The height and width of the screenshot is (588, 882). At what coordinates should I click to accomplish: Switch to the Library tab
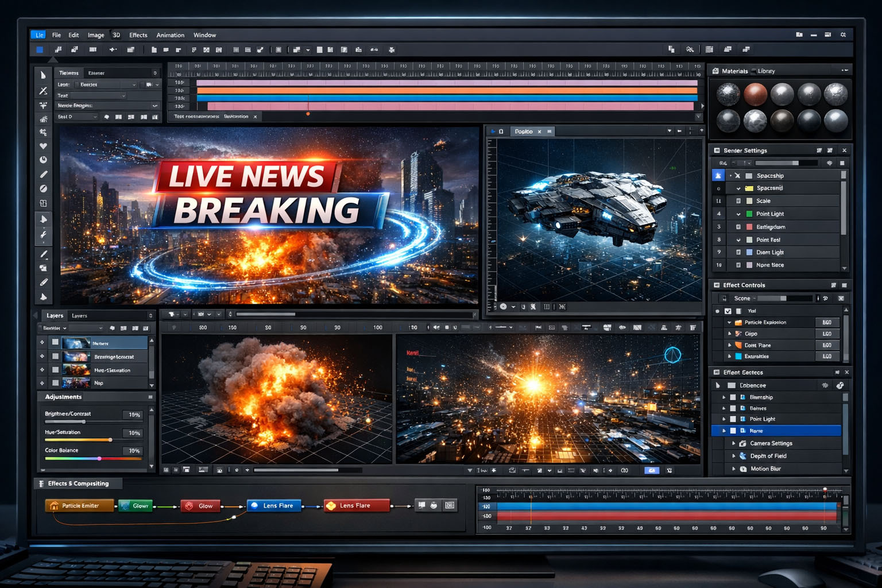click(x=766, y=71)
